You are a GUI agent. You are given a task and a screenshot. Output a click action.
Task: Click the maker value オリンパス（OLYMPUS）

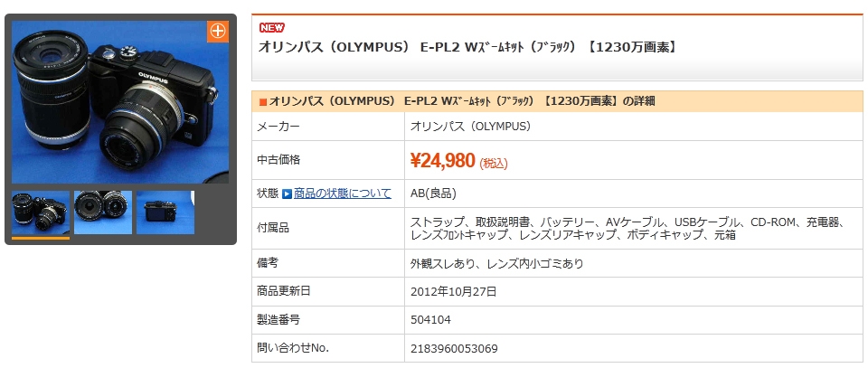coord(470,127)
